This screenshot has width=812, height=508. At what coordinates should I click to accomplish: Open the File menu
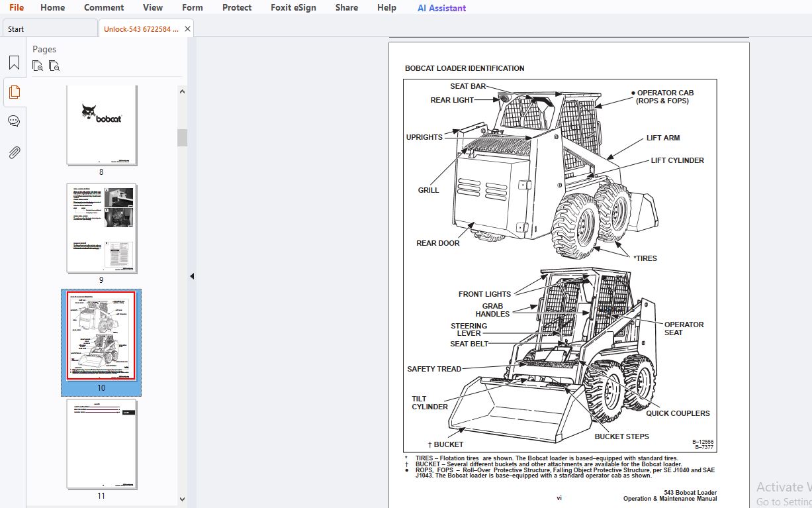(17, 8)
